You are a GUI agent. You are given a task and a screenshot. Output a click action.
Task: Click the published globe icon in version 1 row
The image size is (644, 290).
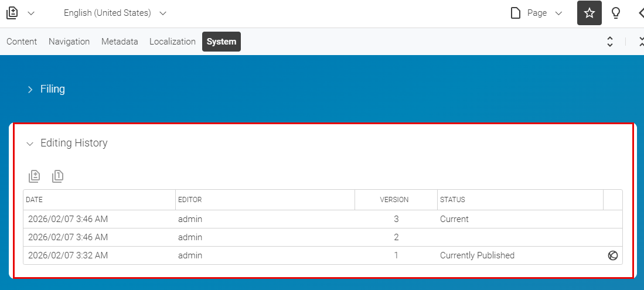pos(613,255)
